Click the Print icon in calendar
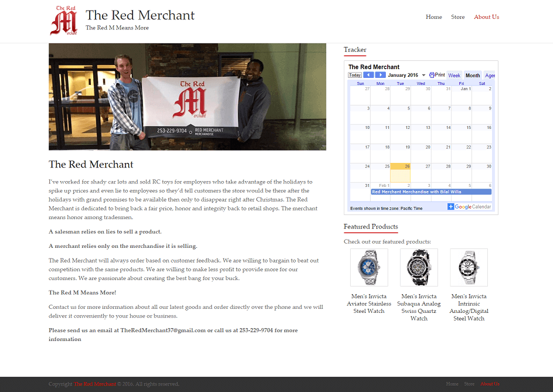 432,75
